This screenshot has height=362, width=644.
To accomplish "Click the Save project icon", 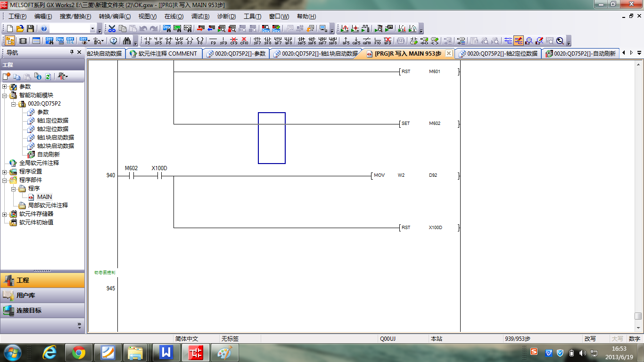I will 30,29.
